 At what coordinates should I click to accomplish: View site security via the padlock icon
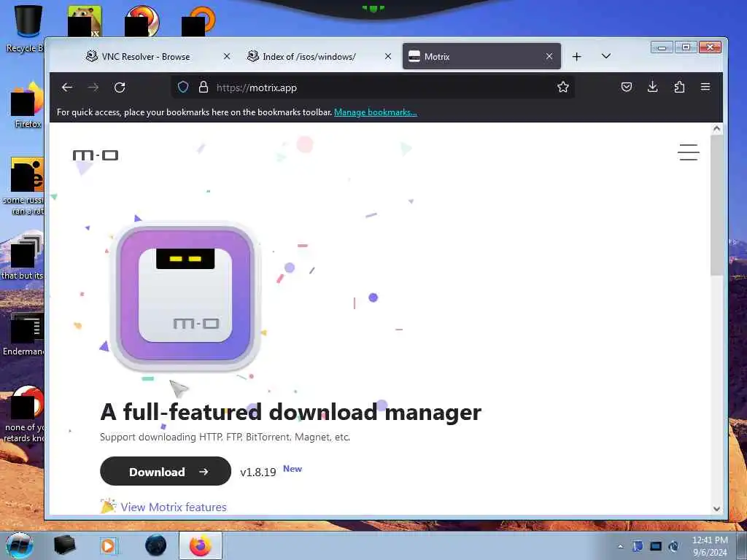click(204, 87)
